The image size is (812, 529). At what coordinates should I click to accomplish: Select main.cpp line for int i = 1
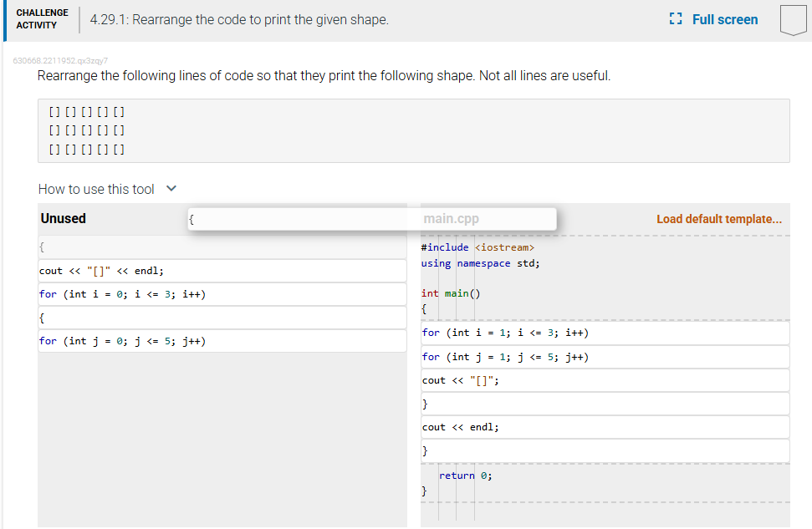pos(605,333)
